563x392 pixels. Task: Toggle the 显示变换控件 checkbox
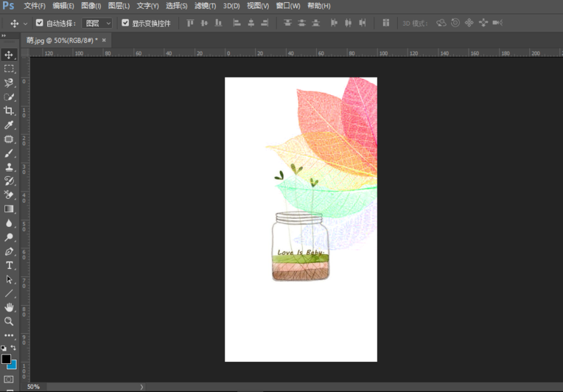125,23
